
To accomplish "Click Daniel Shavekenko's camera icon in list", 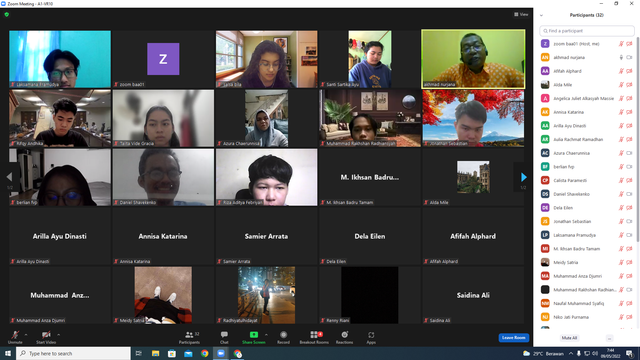I will [629, 194].
